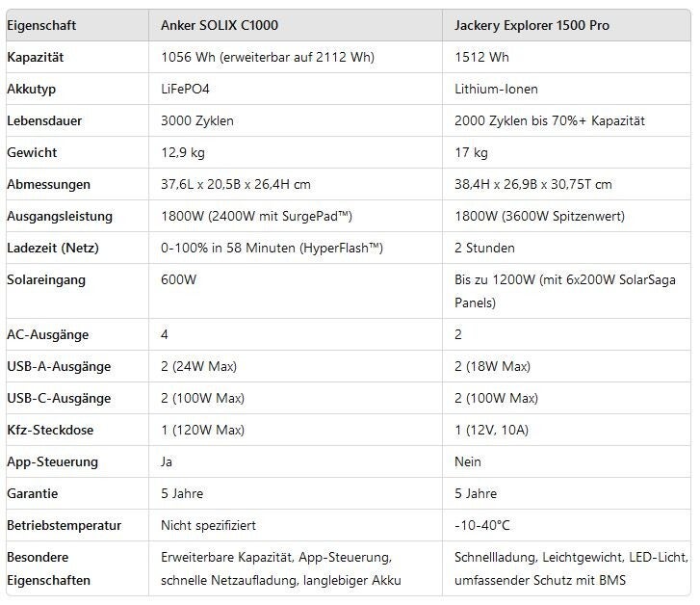The height and width of the screenshot is (605, 700).
Task: Select the "Besondere Eigenschaften" row label
Action: 48,568
